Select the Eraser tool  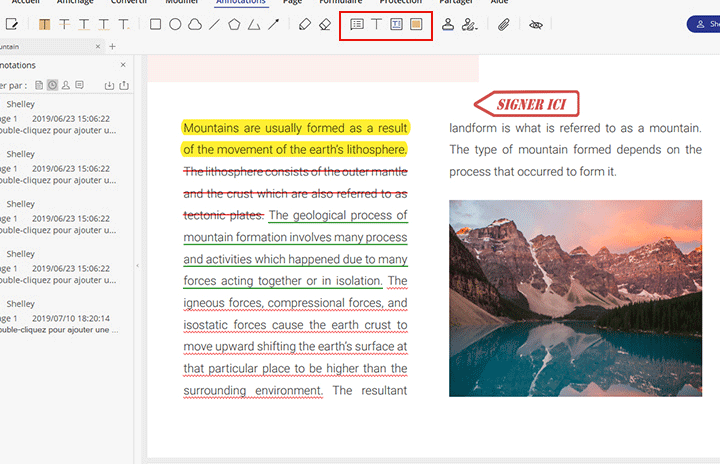click(325, 24)
